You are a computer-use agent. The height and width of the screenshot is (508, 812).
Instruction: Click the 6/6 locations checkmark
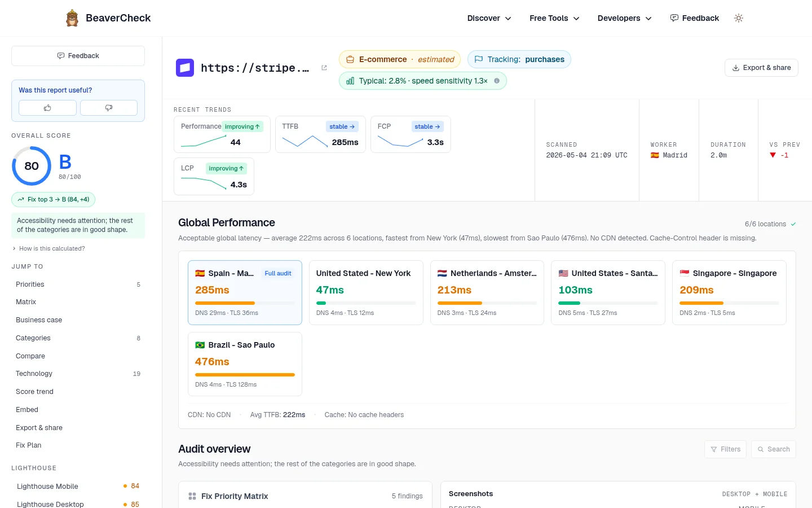pos(793,224)
